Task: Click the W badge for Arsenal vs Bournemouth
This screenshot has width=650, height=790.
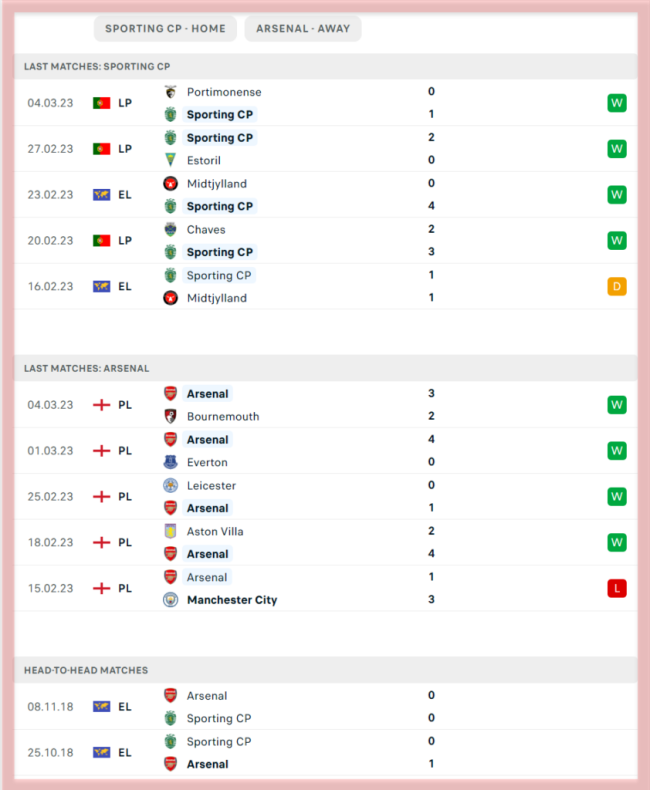Action: click(616, 405)
